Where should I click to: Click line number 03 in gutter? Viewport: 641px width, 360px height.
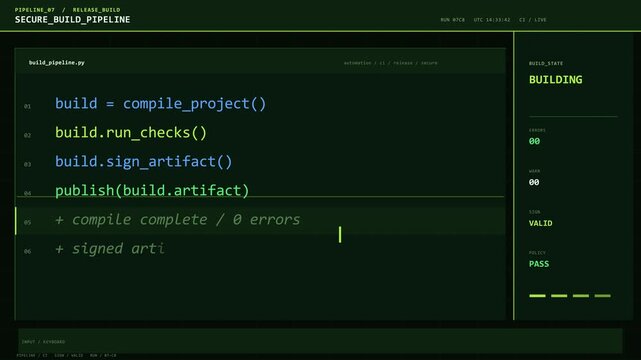click(27, 164)
